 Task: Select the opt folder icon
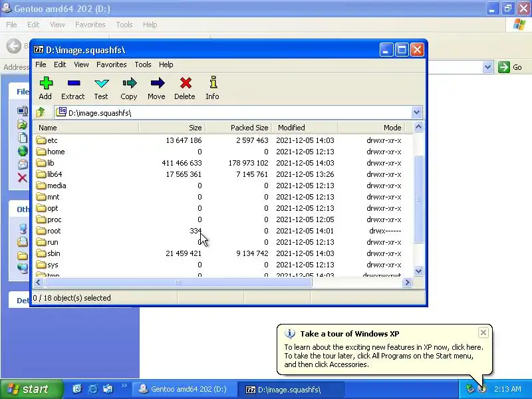coord(41,208)
